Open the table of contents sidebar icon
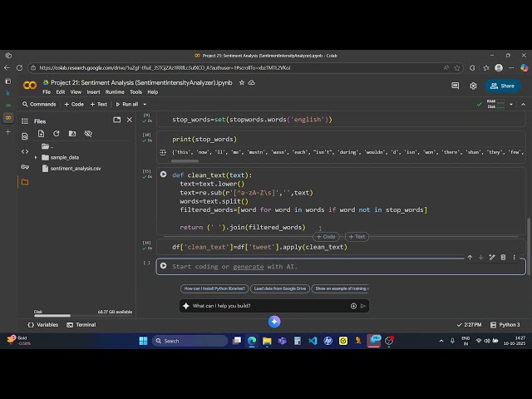The width and height of the screenshot is (532, 399). [x=25, y=121]
